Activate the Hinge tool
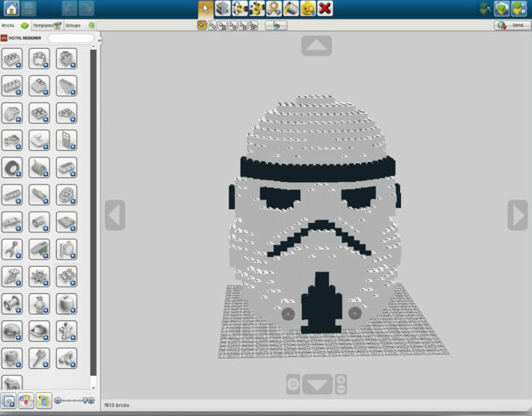 [240, 9]
